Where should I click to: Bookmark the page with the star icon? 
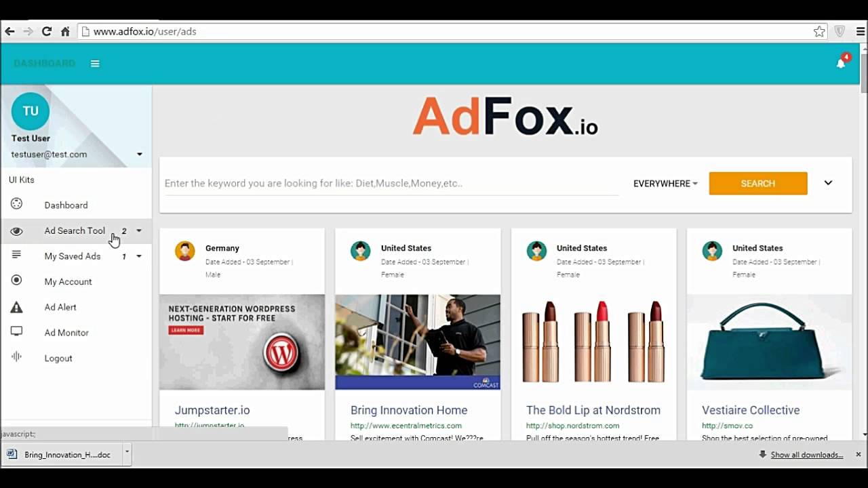(819, 31)
